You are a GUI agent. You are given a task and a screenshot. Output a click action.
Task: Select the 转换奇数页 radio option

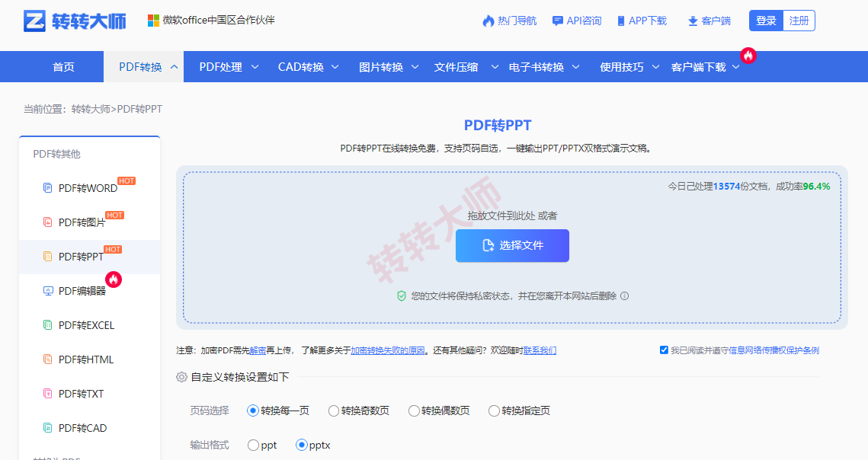[x=333, y=410]
